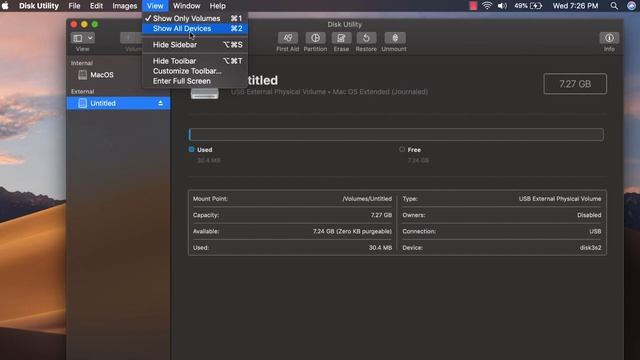Click the Free legend indicator
The width and height of the screenshot is (640, 360).
(x=402, y=149)
